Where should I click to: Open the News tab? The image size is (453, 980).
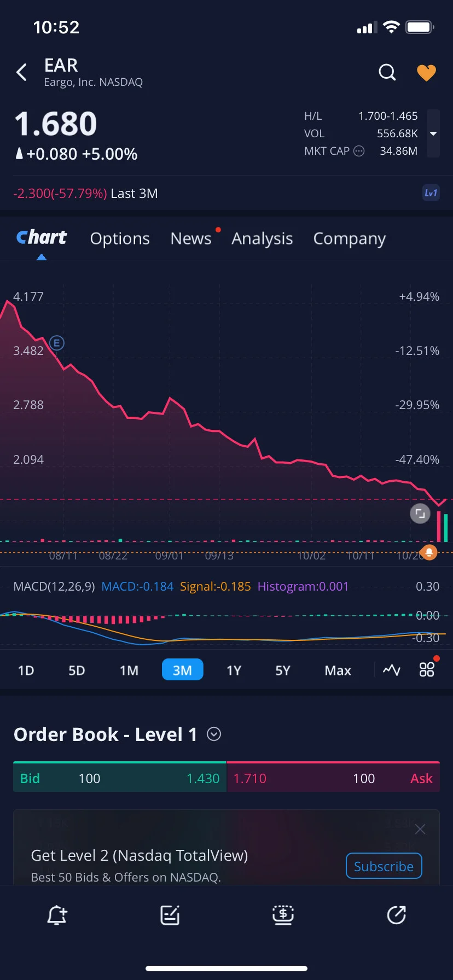191,238
